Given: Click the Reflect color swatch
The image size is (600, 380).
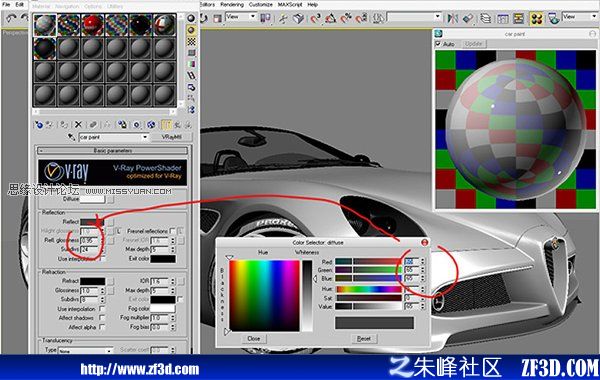Looking at the screenshot, I should [x=92, y=222].
